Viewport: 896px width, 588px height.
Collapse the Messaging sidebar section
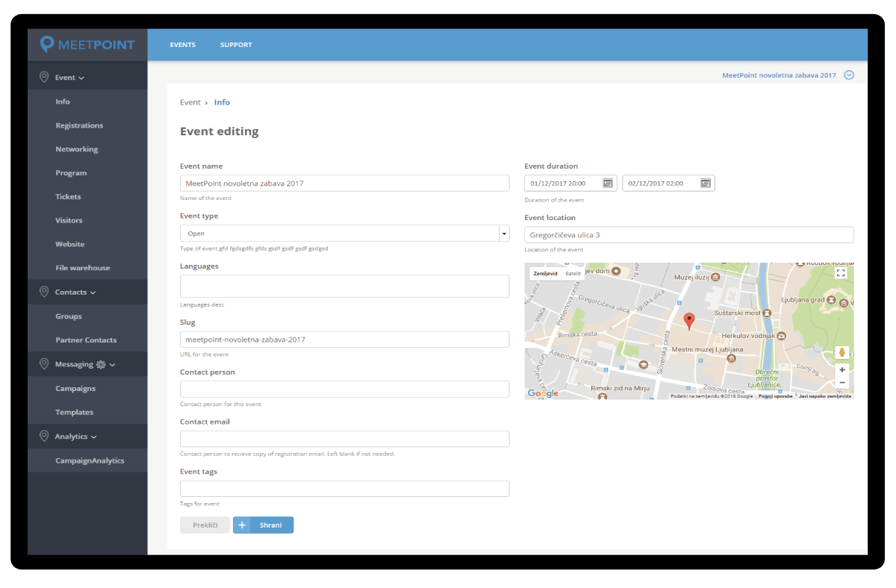113,365
